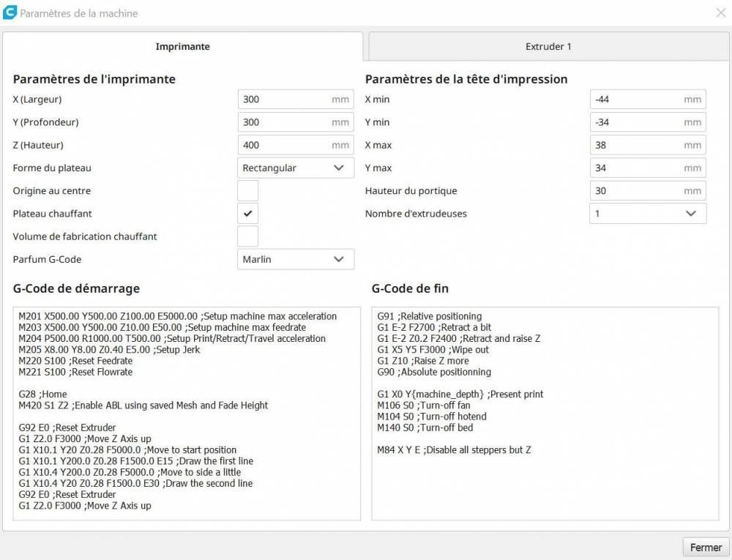Uncheck the Plateau chauffant checkbox
This screenshot has width=732, height=560.
point(247,214)
